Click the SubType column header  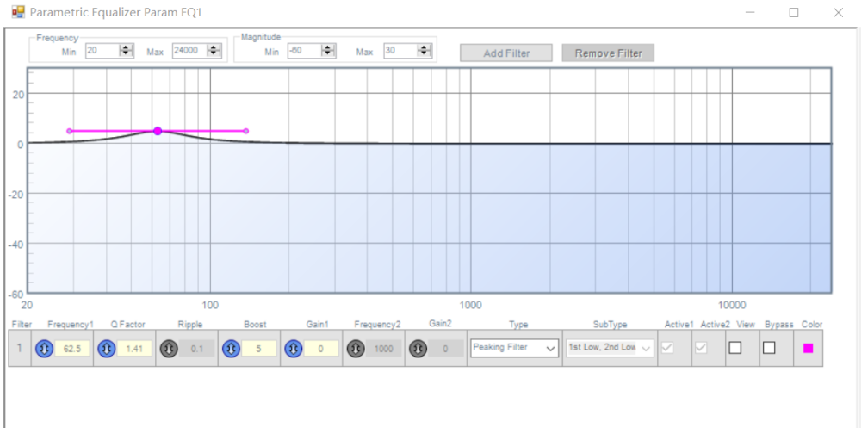[610, 325]
